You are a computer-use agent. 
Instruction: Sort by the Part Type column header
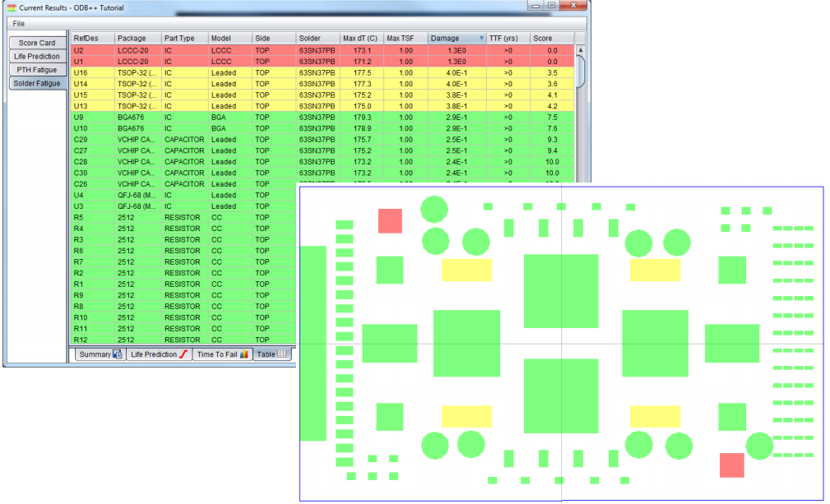pos(185,39)
